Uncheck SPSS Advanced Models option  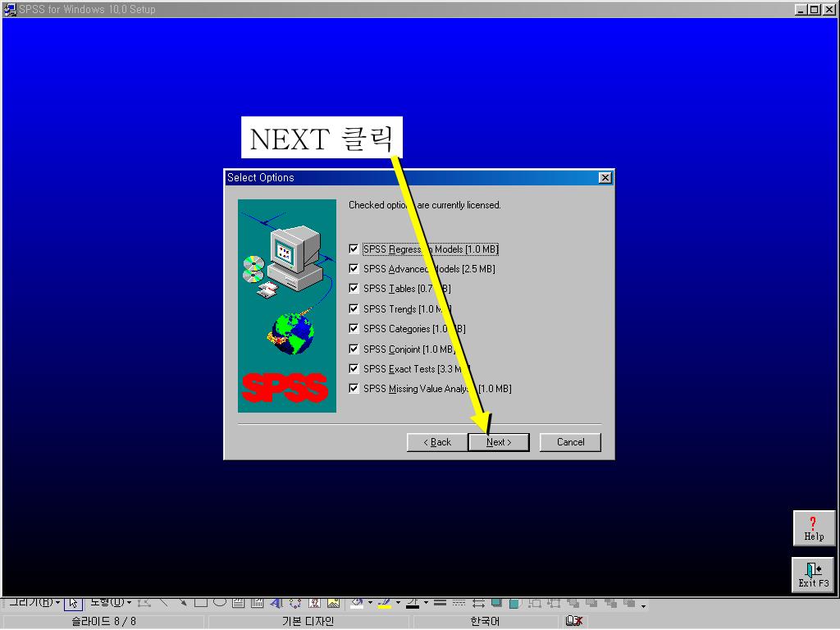354,269
